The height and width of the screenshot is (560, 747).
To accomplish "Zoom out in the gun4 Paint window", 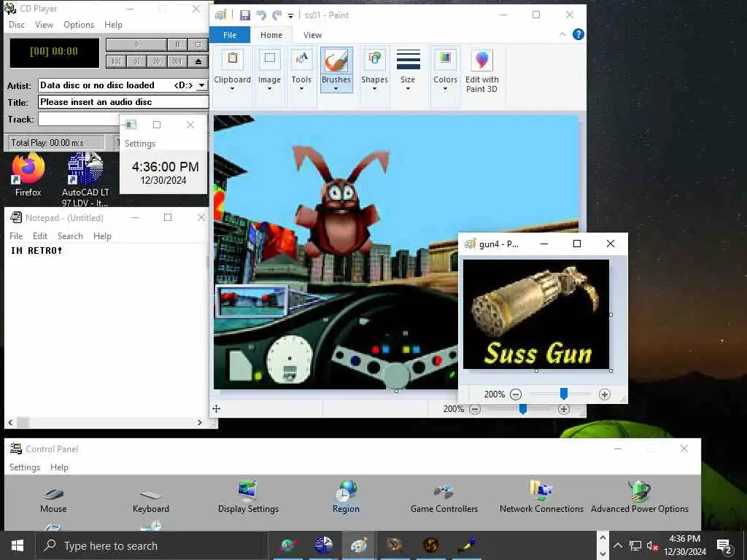I will (516, 394).
